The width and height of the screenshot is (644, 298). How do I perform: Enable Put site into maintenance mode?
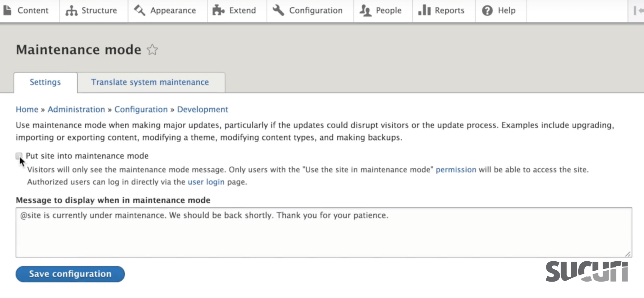pyautogui.click(x=19, y=156)
